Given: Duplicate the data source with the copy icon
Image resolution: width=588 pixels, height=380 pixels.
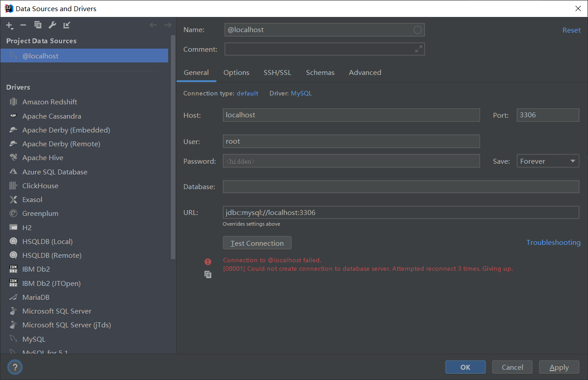Looking at the screenshot, I should [x=38, y=25].
